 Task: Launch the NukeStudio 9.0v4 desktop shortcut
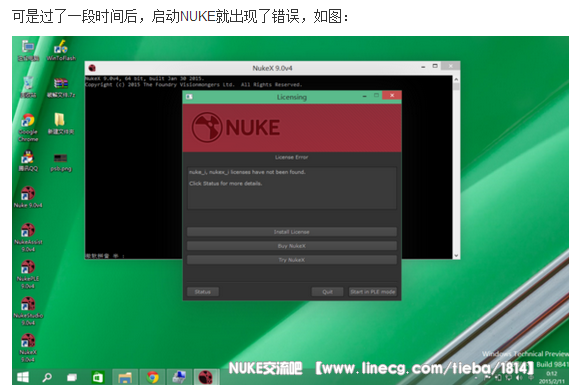(x=28, y=311)
